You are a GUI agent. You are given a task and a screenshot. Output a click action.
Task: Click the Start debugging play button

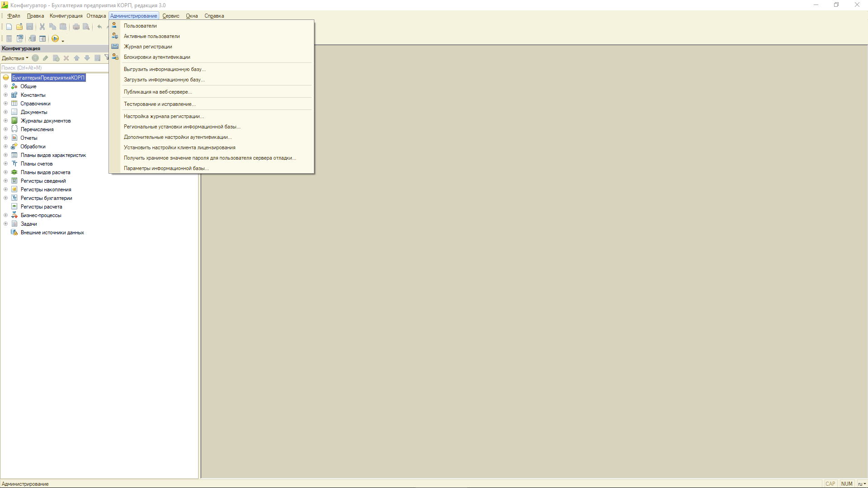(x=55, y=38)
